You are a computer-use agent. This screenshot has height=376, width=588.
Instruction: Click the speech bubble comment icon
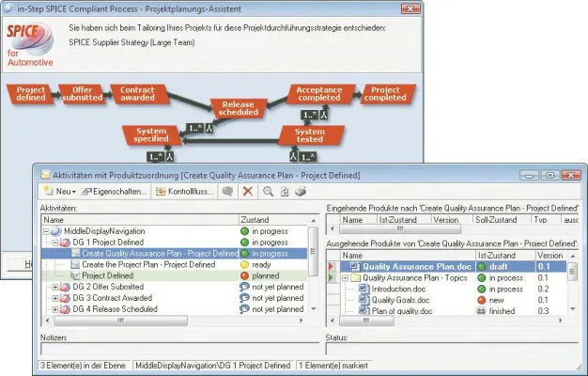pos(227,192)
